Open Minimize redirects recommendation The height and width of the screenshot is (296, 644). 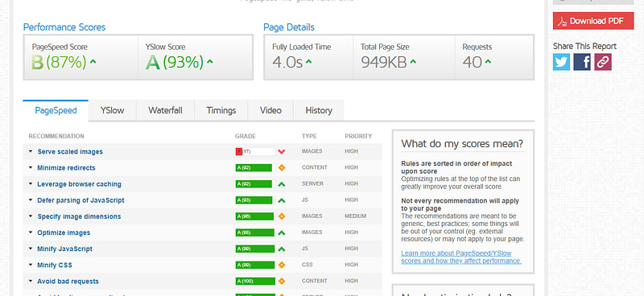66,168
